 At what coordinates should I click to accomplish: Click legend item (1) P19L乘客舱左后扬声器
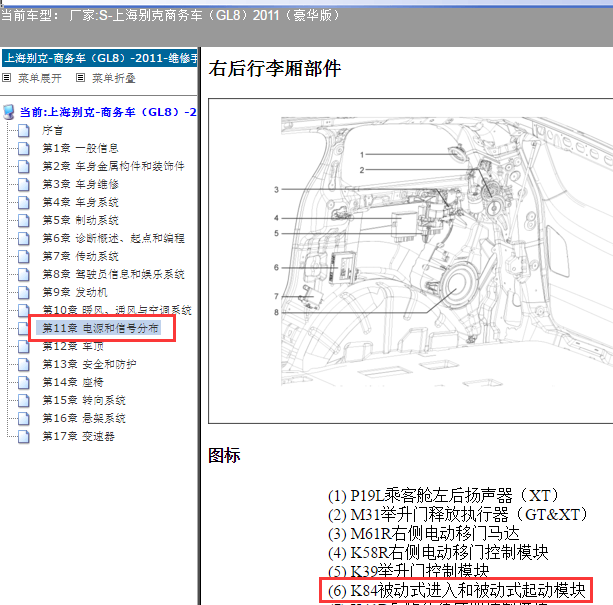tap(443, 496)
